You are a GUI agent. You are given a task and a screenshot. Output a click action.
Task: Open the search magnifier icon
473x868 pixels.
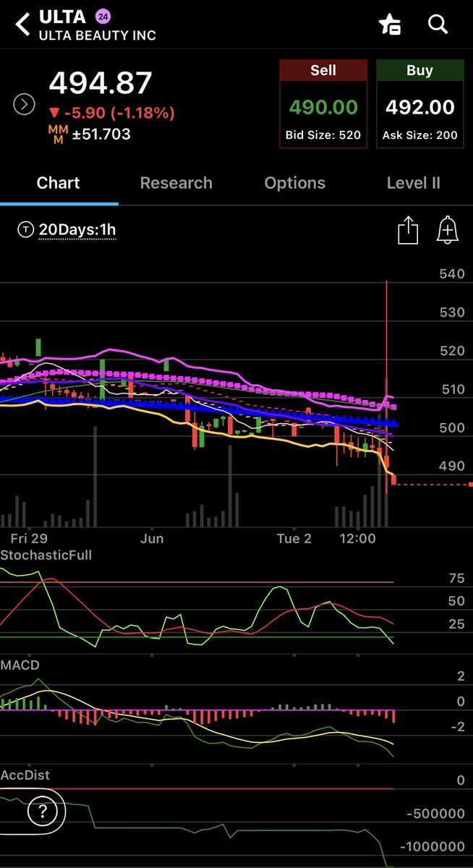coord(438,25)
